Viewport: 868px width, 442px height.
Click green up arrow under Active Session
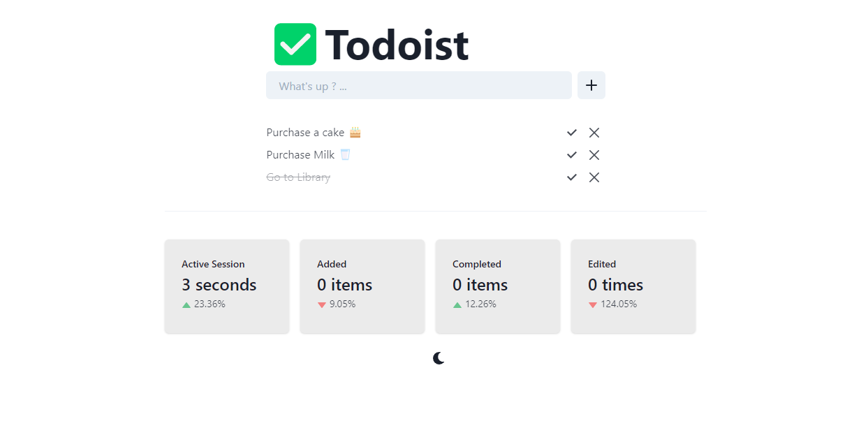tap(186, 304)
